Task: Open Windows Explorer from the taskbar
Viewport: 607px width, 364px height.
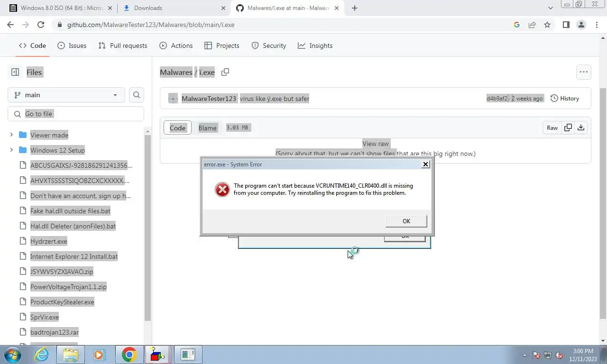Action: [70, 355]
